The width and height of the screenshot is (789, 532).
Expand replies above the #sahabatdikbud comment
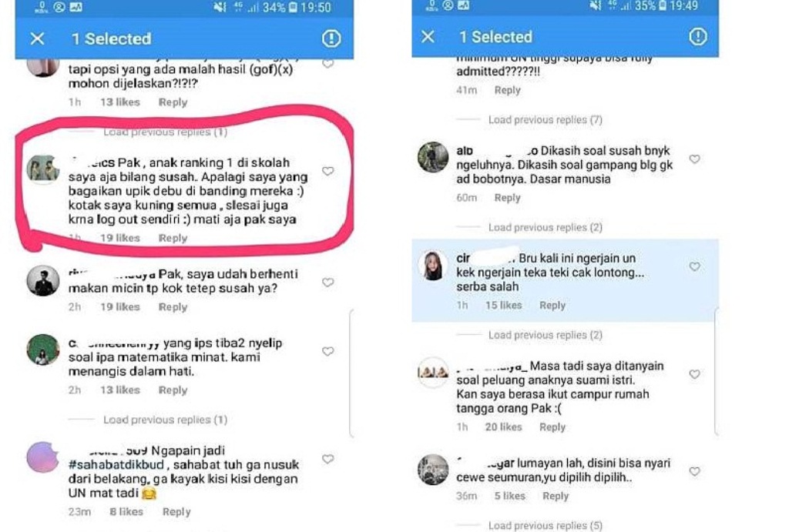tap(165, 420)
